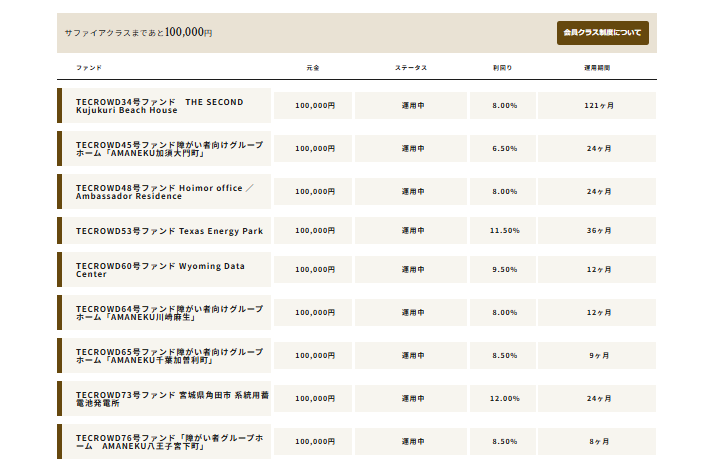707x467 pixels.
Task: Click the 8.00% yield of TECROWD34号
Action: pos(503,105)
